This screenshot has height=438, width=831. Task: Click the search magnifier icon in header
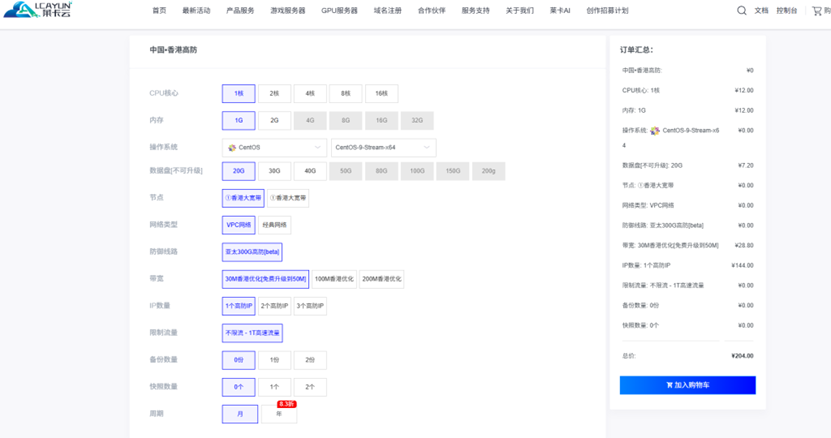(741, 11)
